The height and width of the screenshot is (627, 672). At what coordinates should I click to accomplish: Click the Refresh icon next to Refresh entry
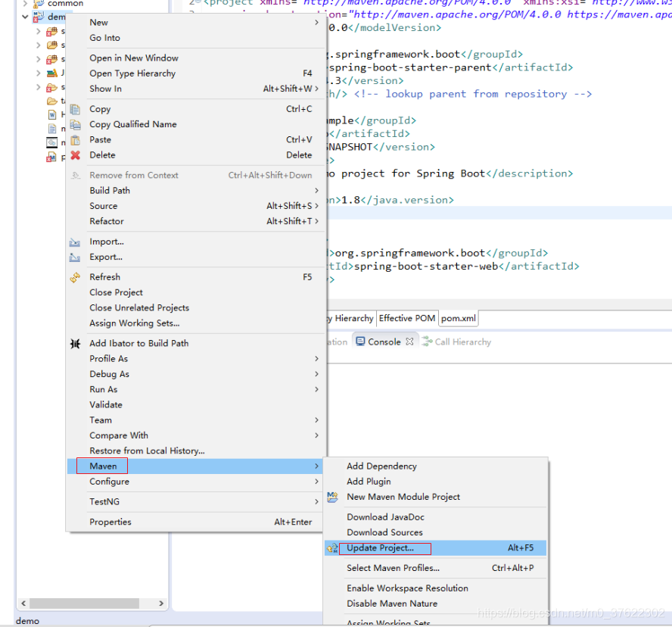[76, 276]
